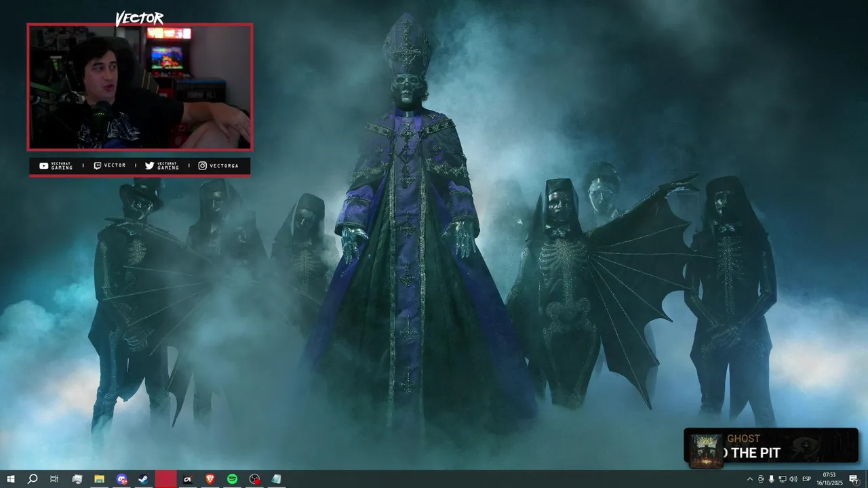Click the microphone tray icon
The width and height of the screenshot is (868, 488).
pyautogui.click(x=771, y=479)
